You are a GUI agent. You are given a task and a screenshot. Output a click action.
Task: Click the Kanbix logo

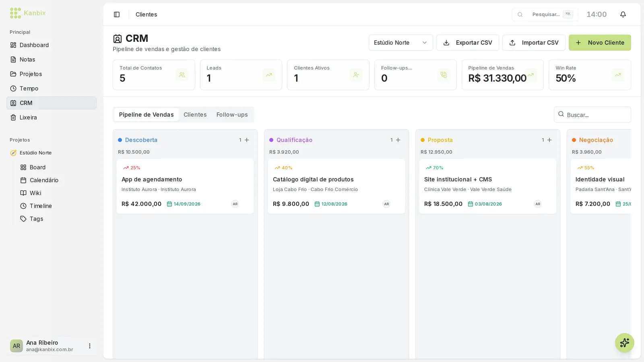click(x=28, y=13)
